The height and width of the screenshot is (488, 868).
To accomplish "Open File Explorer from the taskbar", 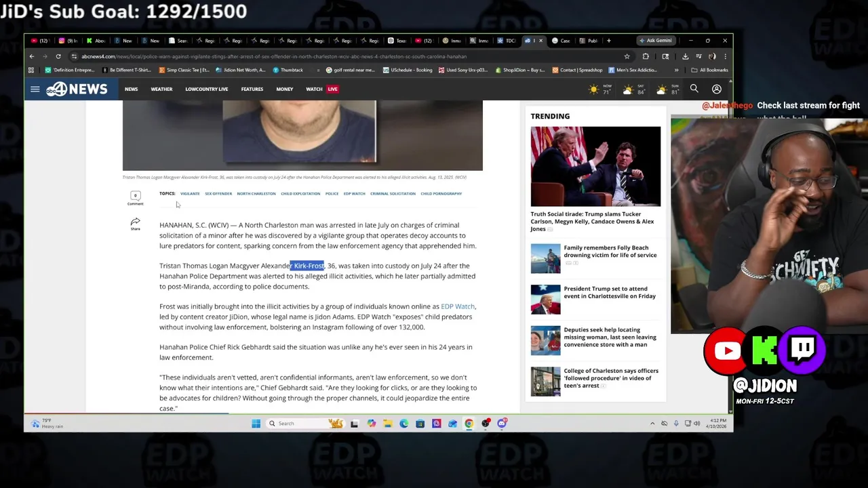I will coord(387,424).
